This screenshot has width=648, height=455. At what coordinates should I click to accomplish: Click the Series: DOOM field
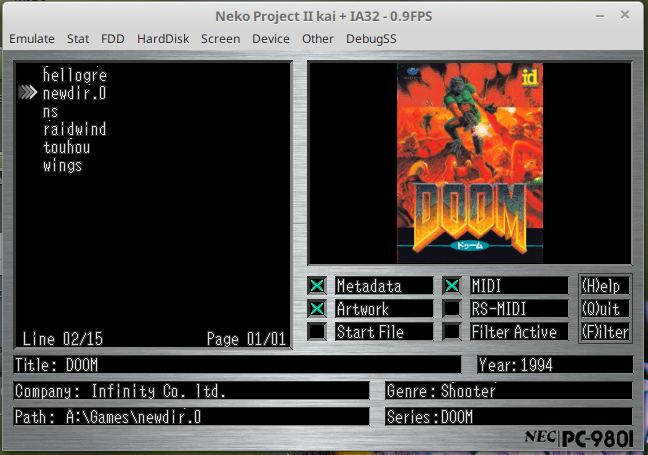click(509, 417)
